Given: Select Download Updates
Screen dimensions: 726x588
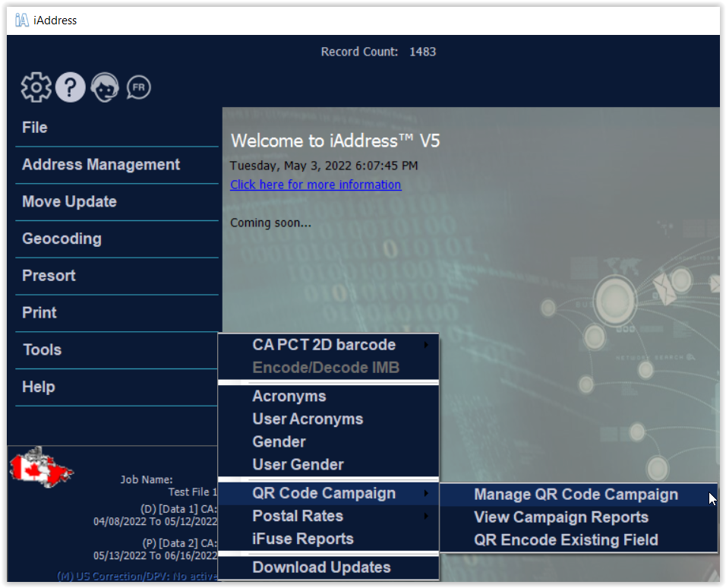Looking at the screenshot, I should click(328, 567).
